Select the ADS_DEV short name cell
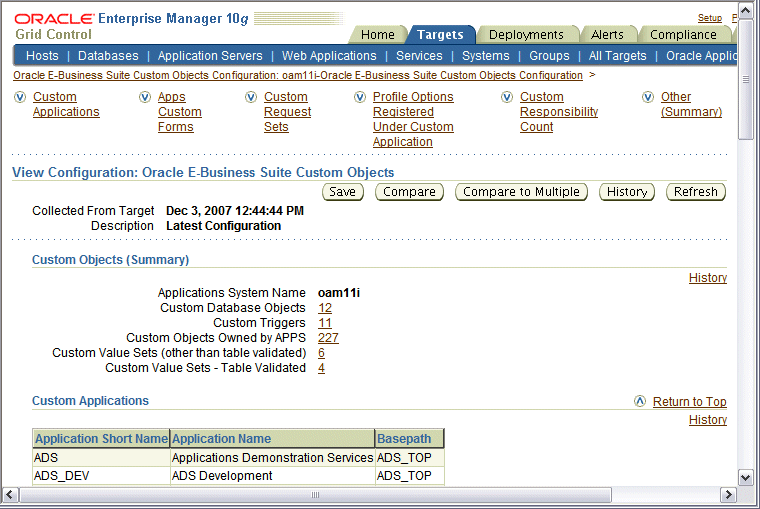Viewport: 760px width, 509px height. (x=101, y=476)
